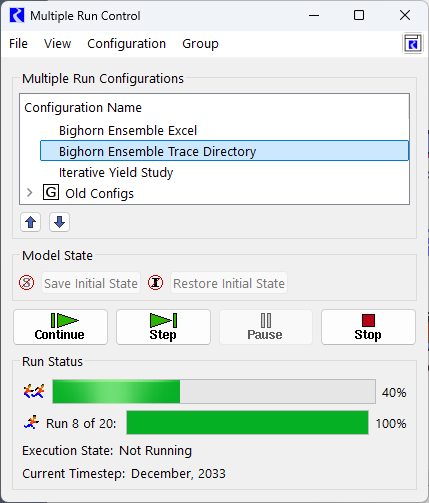Click the Restore Initial State red circle icon

pos(156,283)
